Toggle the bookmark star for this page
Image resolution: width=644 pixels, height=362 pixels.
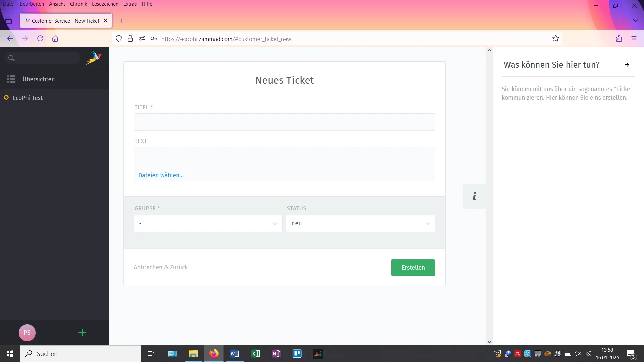coord(555,39)
